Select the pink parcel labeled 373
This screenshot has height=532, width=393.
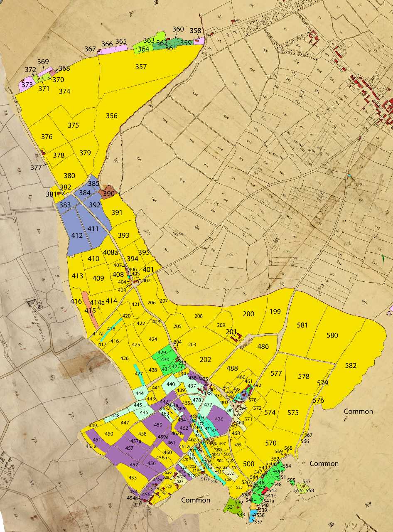26,85
